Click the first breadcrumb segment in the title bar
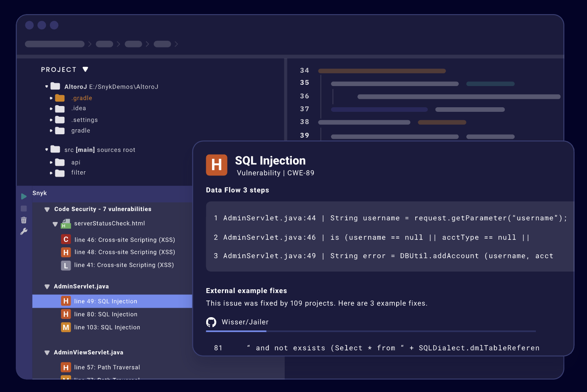The width and height of the screenshot is (587, 392). 54,44
